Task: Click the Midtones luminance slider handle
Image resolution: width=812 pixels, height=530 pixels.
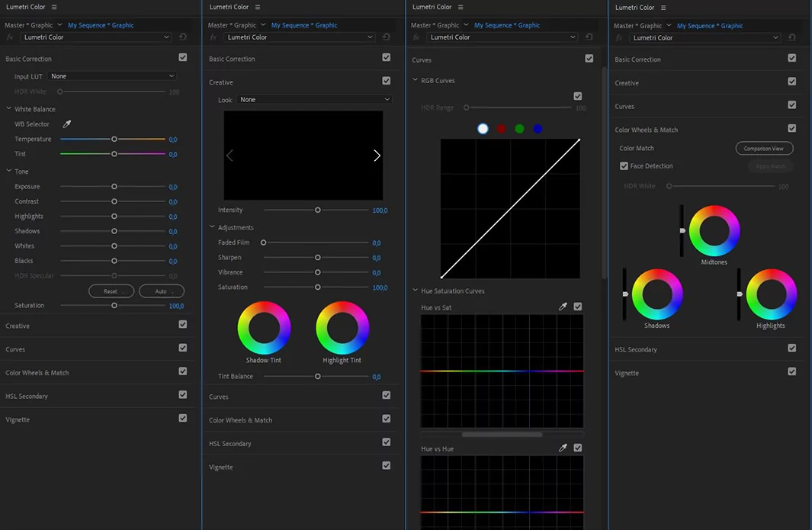Action: (x=682, y=230)
